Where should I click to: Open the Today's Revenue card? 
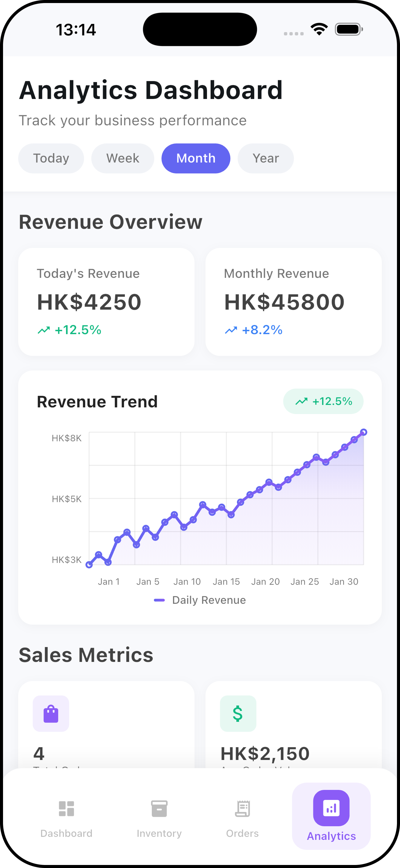106,301
